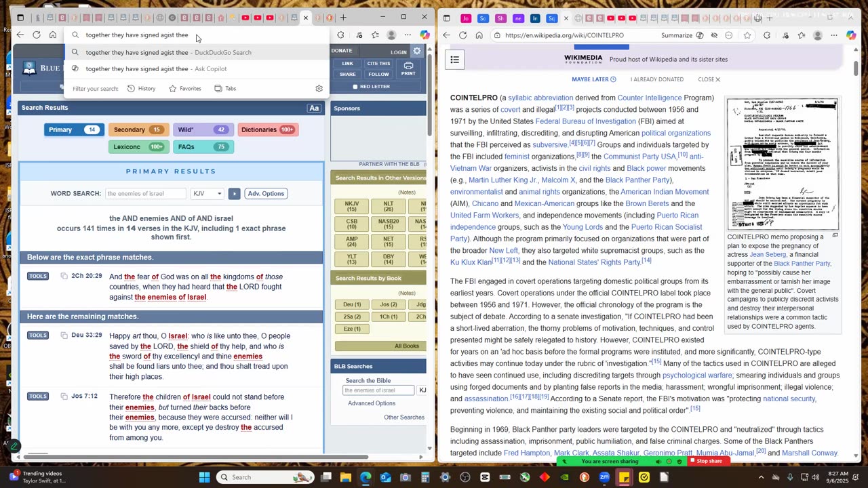The width and height of the screenshot is (868, 488).
Task: Click I ALREADY DONATED
Action: [x=656, y=79]
